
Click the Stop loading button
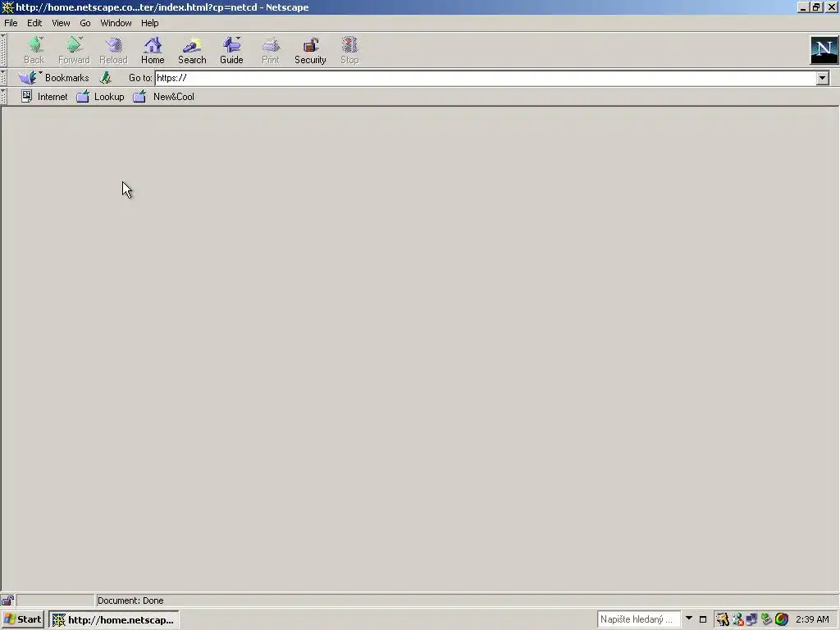coord(349,51)
